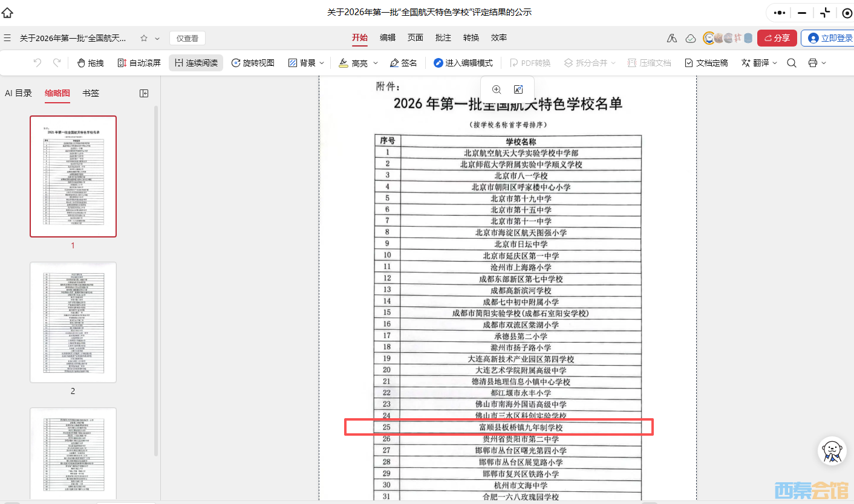
Task: Click the star favorite icon beside filename
Action: (144, 38)
